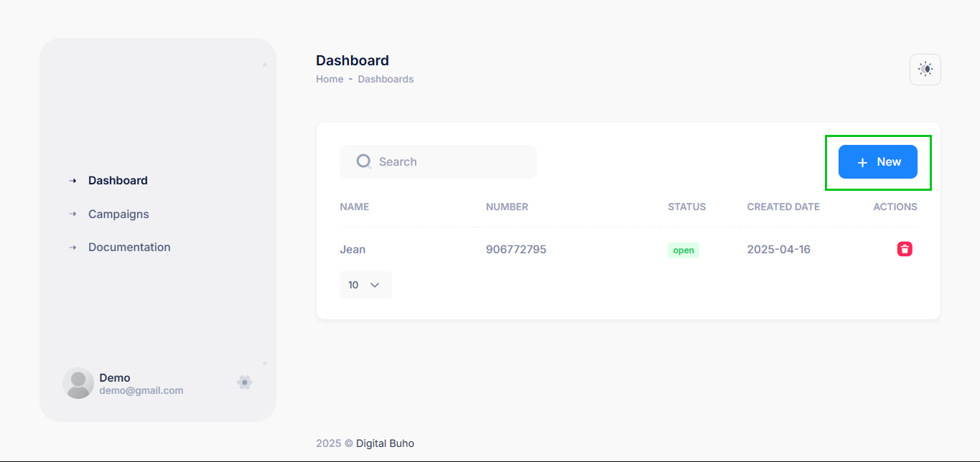Go to the Home breadcrumb link
This screenshot has width=980, height=462.
pos(330,79)
